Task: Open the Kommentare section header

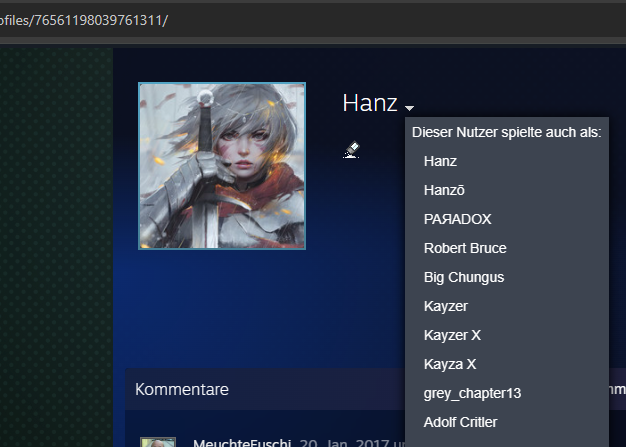Action: coord(182,390)
